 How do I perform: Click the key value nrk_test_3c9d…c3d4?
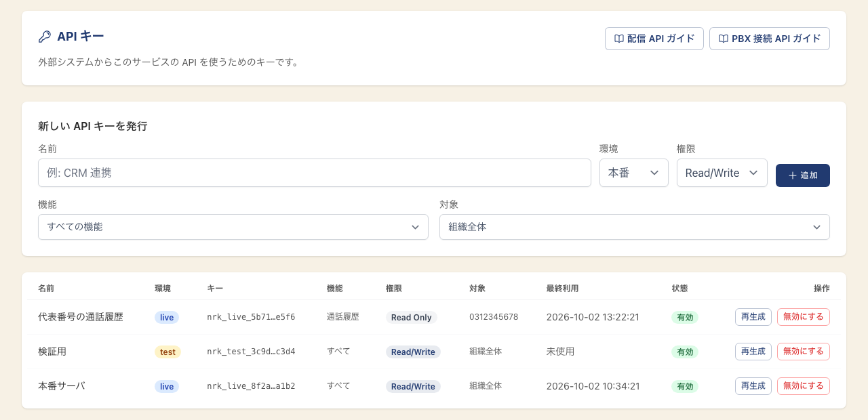point(251,352)
